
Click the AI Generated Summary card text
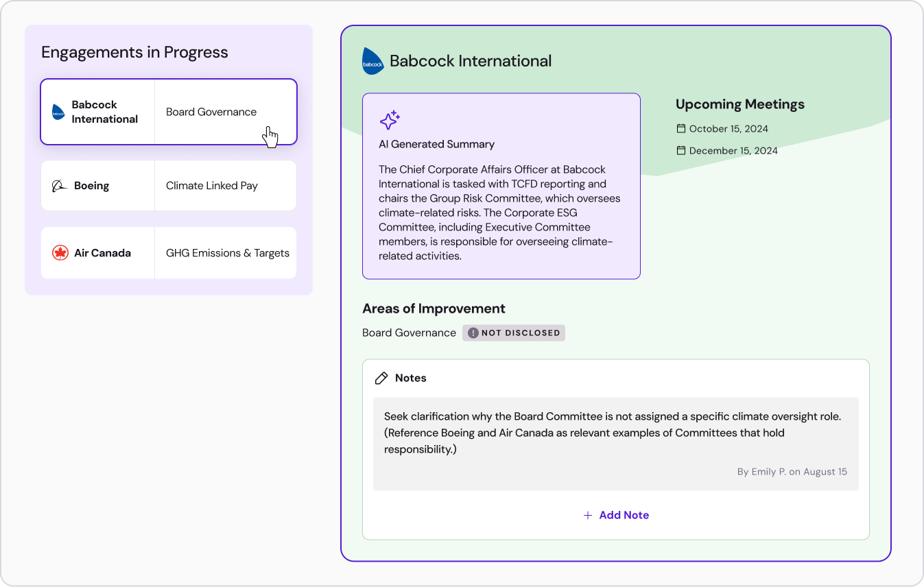[501, 213]
